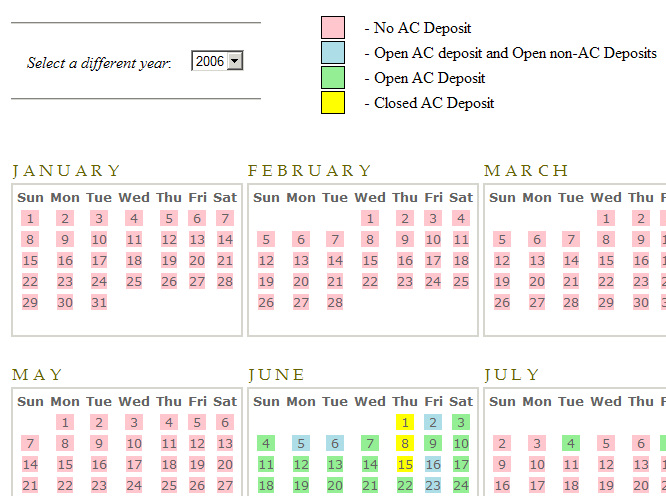Select March 15 date

click(x=606, y=261)
